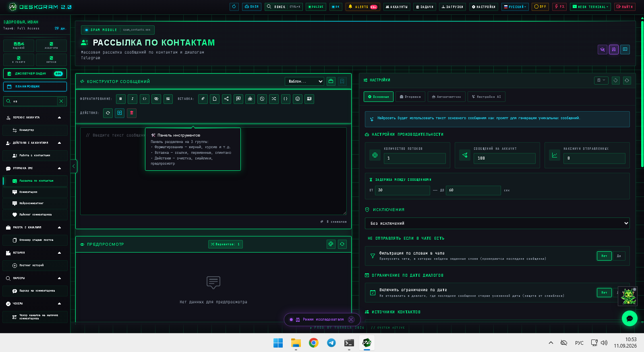Toggle the FX effects button
This screenshot has width=644, height=352.
(x=559, y=7)
